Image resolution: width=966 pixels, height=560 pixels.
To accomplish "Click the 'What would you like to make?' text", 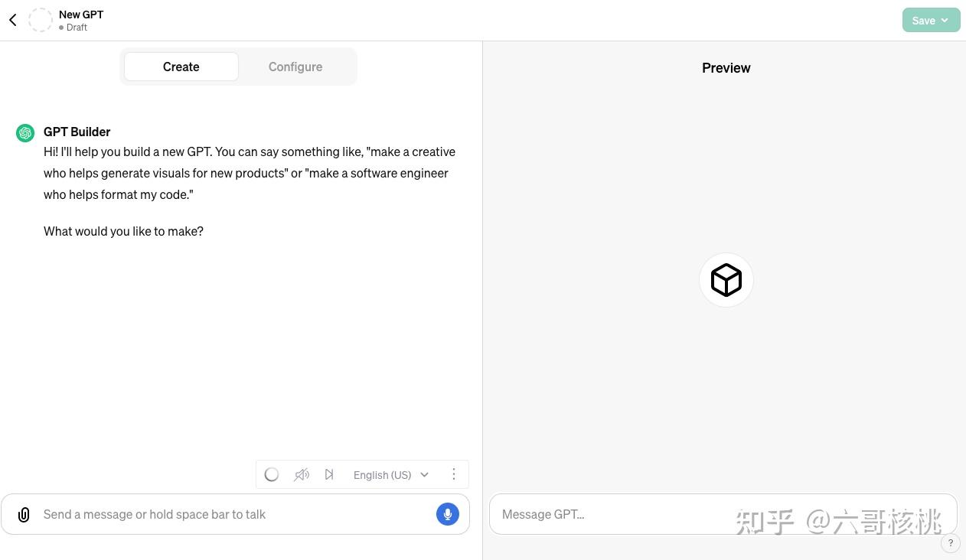I will [123, 231].
